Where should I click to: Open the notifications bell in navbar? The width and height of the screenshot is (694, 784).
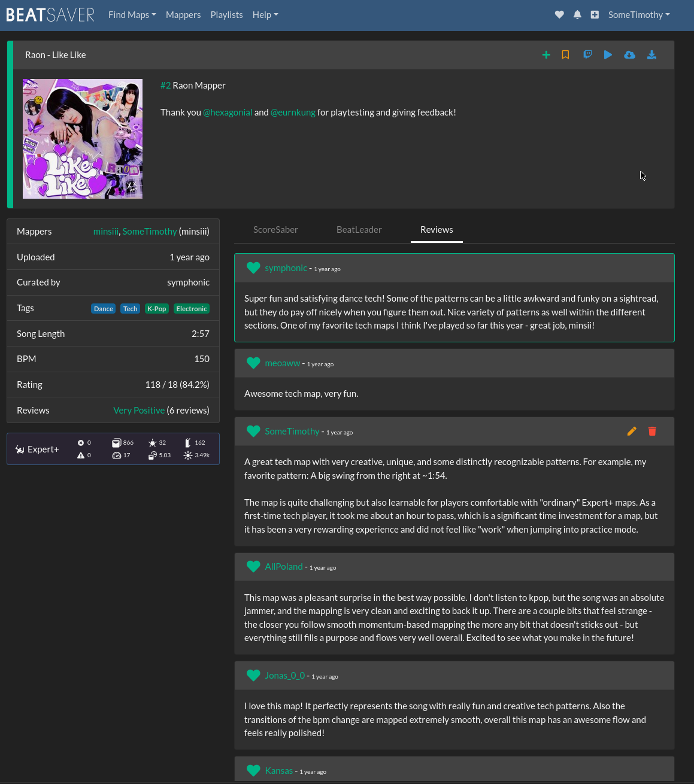[577, 15]
